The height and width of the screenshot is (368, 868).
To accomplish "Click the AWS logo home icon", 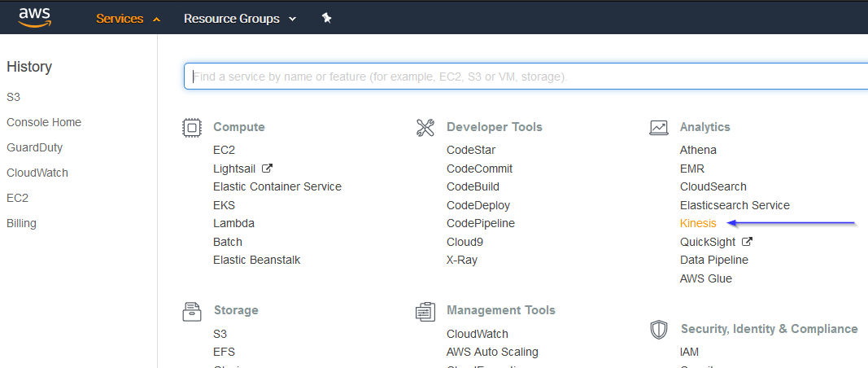I will click(x=34, y=17).
